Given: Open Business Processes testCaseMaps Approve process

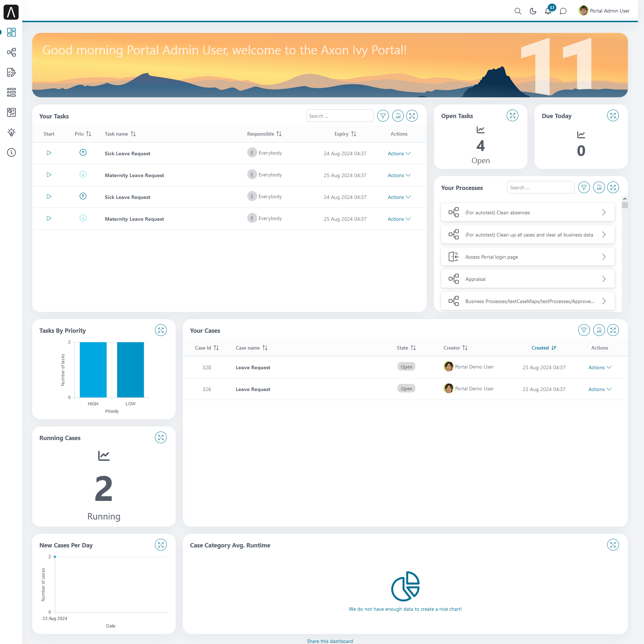Looking at the screenshot, I should pos(528,301).
